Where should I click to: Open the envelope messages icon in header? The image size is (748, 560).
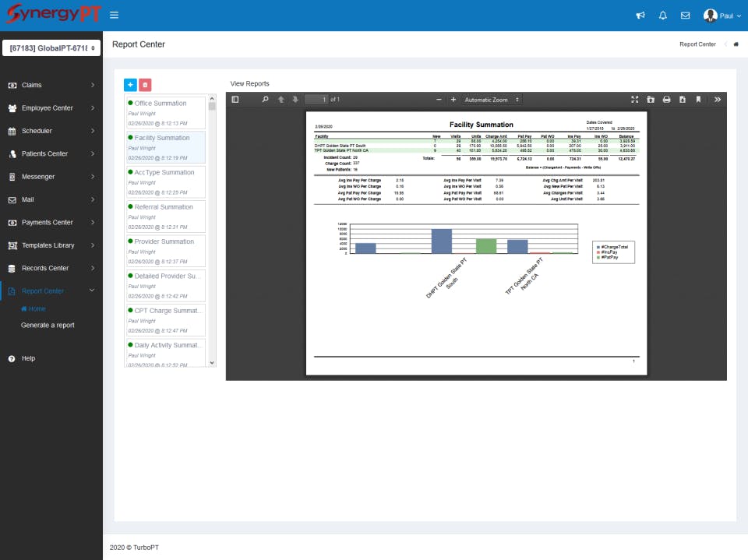(x=685, y=16)
